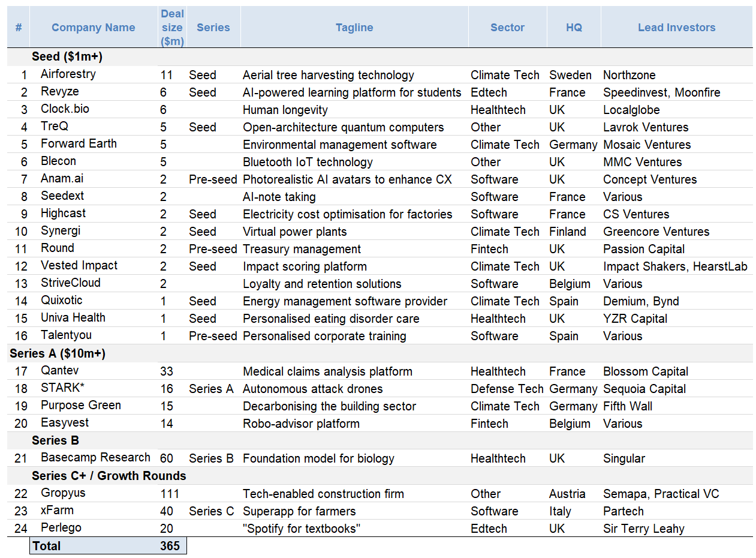Click the Gropyus deal size 111
The image size is (756, 558).
(170, 494)
